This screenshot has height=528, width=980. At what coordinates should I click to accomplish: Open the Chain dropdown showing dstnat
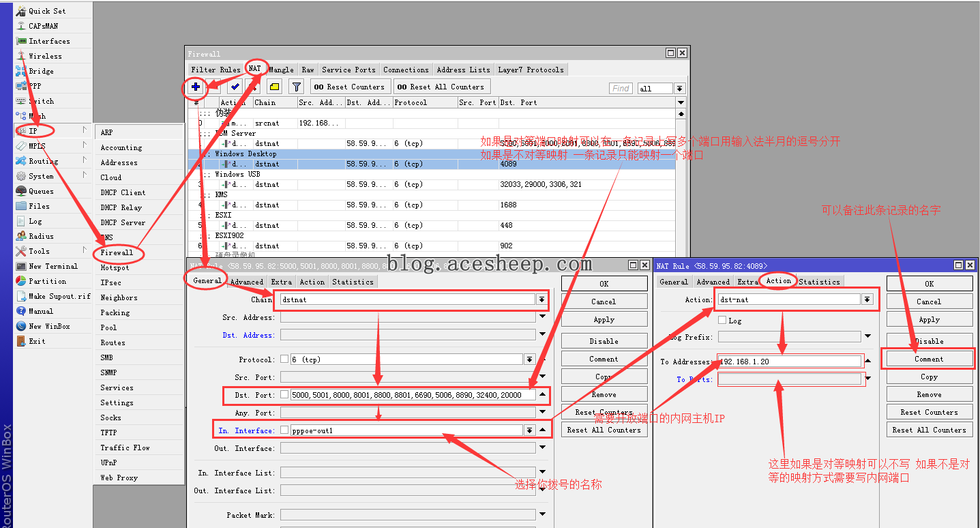[541, 299]
